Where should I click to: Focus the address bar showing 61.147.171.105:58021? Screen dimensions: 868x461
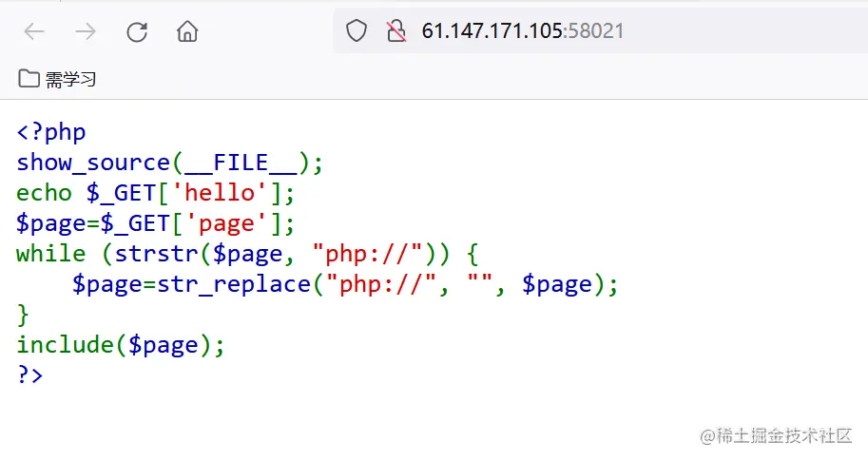(x=600, y=31)
